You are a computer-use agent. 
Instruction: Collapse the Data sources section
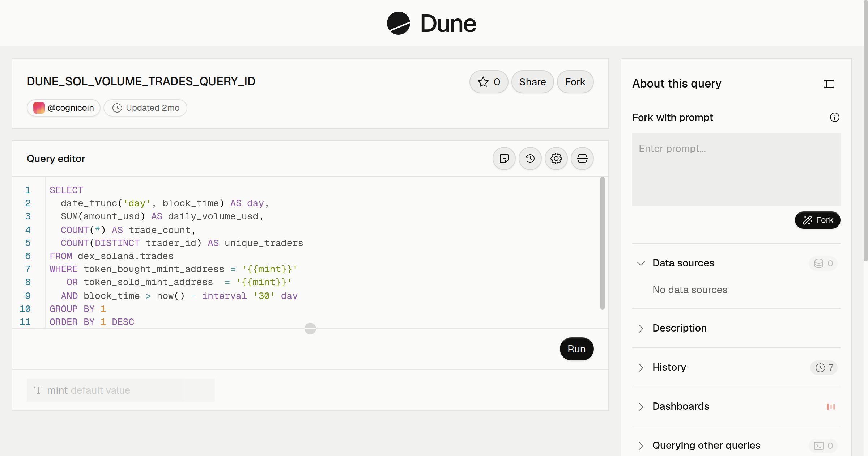pyautogui.click(x=641, y=263)
